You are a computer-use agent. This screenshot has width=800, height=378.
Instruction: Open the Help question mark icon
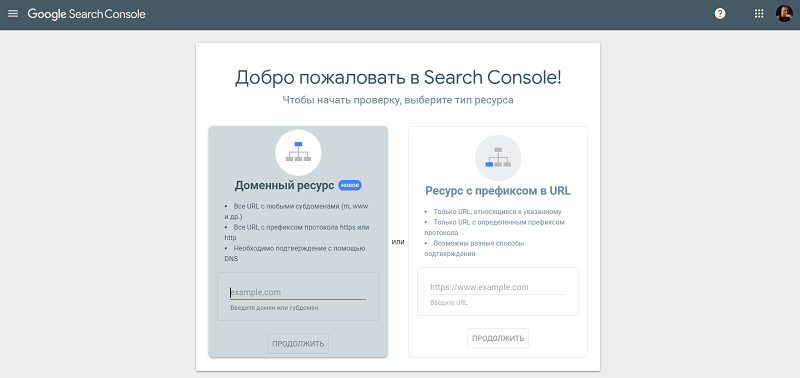tap(720, 14)
